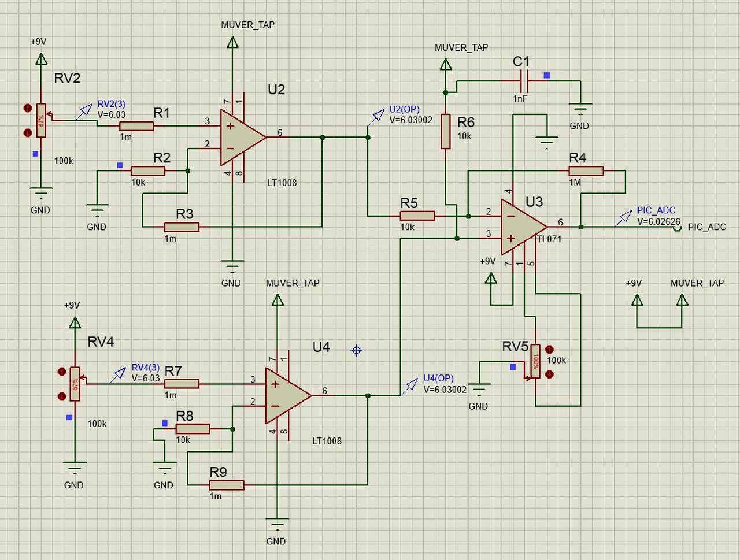This screenshot has height=560, width=740.
Task: Click the blue origin crosshair marker near U4
Action: coord(357,350)
